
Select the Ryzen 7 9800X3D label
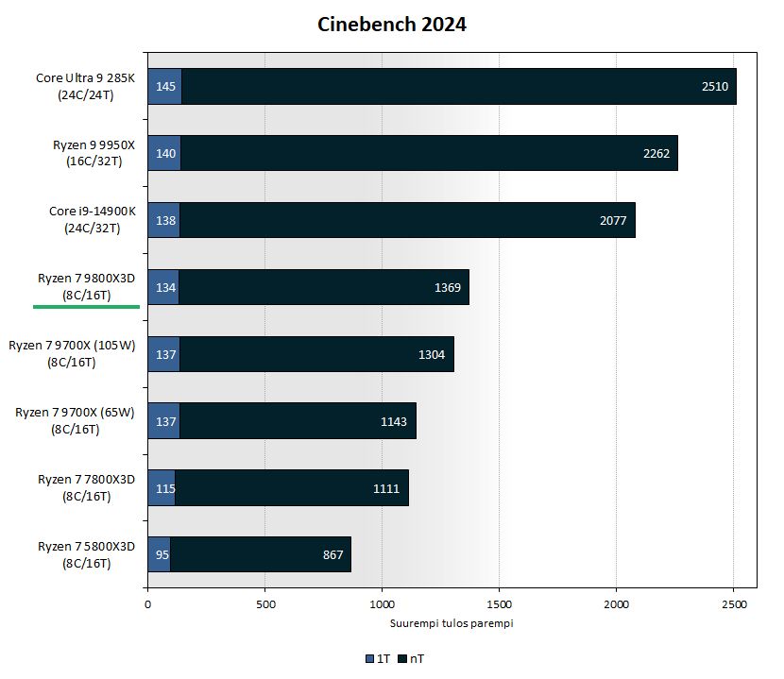coord(87,287)
